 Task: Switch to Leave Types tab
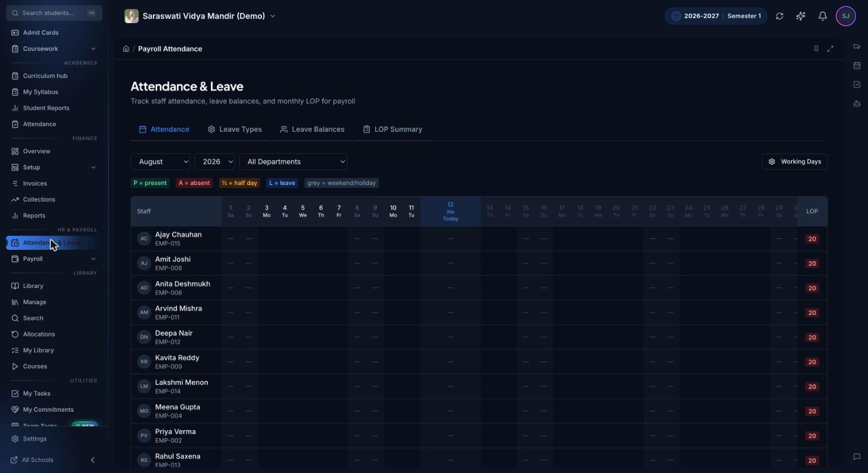click(235, 130)
